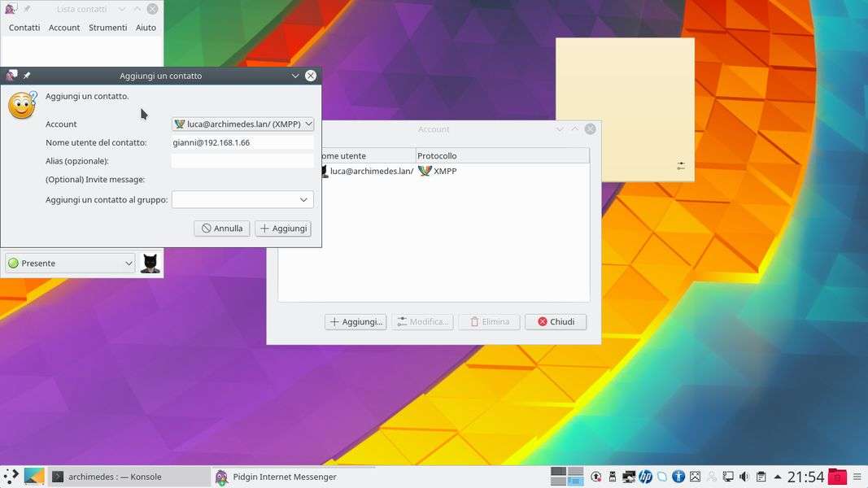Click the cat buddy icon avatar
Screen dimensions: 868x488
pyautogui.click(x=150, y=263)
